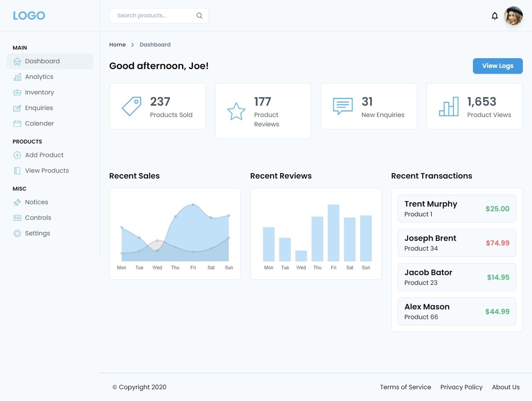The width and height of the screenshot is (532, 401).
Task: Click the Controls sliders icon
Action: (17, 218)
